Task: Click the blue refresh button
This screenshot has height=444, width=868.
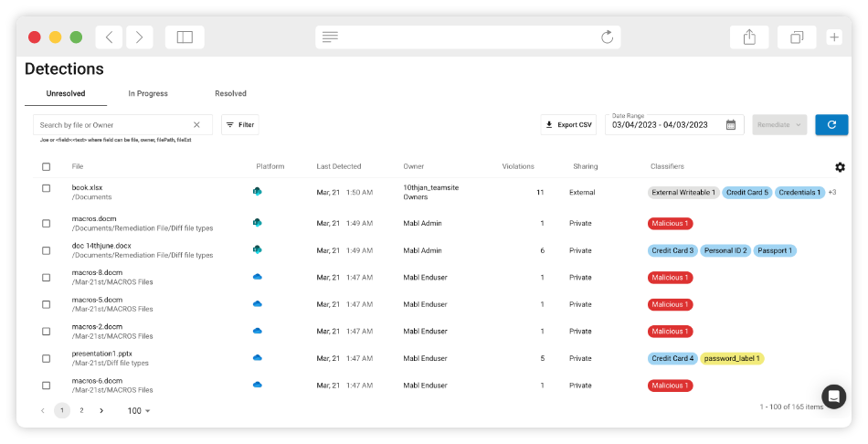Action: pyautogui.click(x=831, y=125)
